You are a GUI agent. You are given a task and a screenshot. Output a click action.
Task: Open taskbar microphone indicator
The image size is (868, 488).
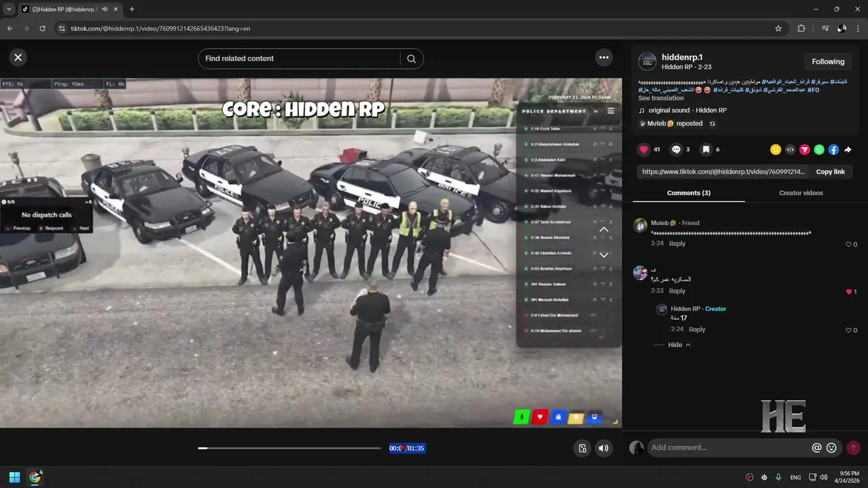click(x=778, y=477)
